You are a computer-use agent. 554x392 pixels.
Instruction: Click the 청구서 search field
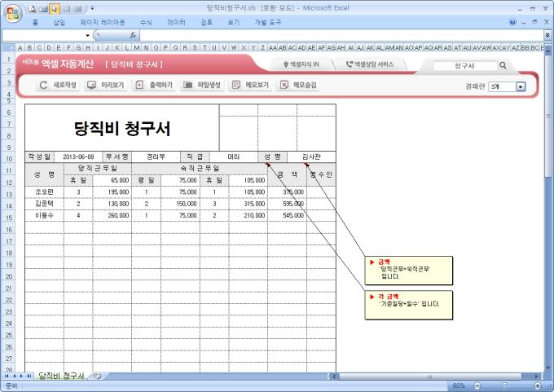[465, 66]
